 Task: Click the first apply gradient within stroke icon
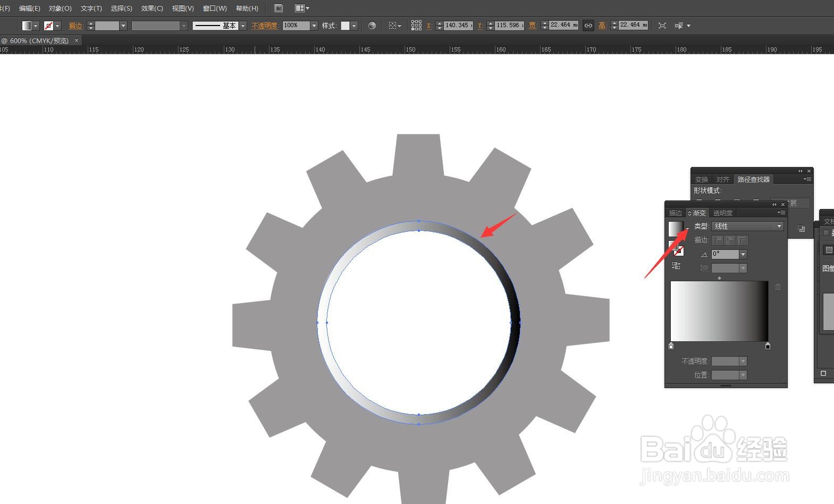coord(718,241)
